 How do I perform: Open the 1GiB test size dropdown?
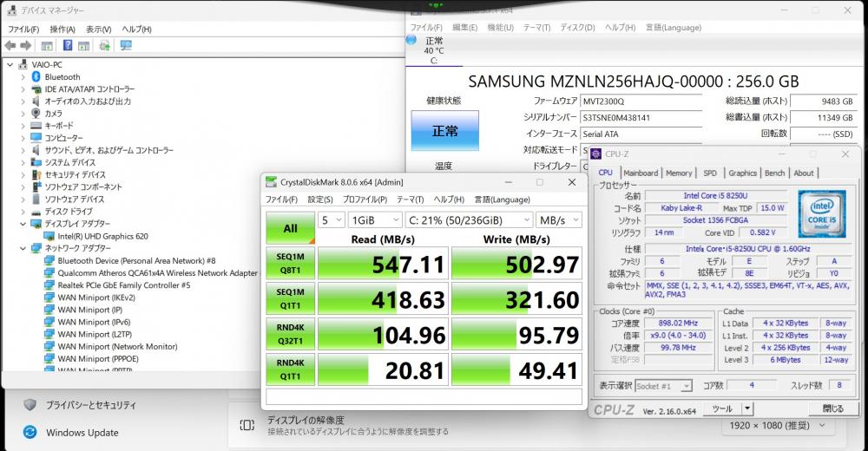point(375,219)
